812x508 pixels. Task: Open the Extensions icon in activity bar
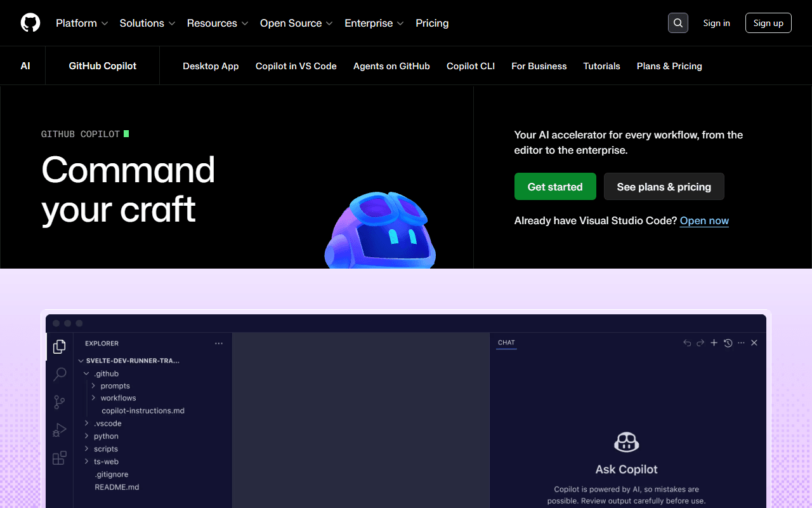pyautogui.click(x=60, y=458)
